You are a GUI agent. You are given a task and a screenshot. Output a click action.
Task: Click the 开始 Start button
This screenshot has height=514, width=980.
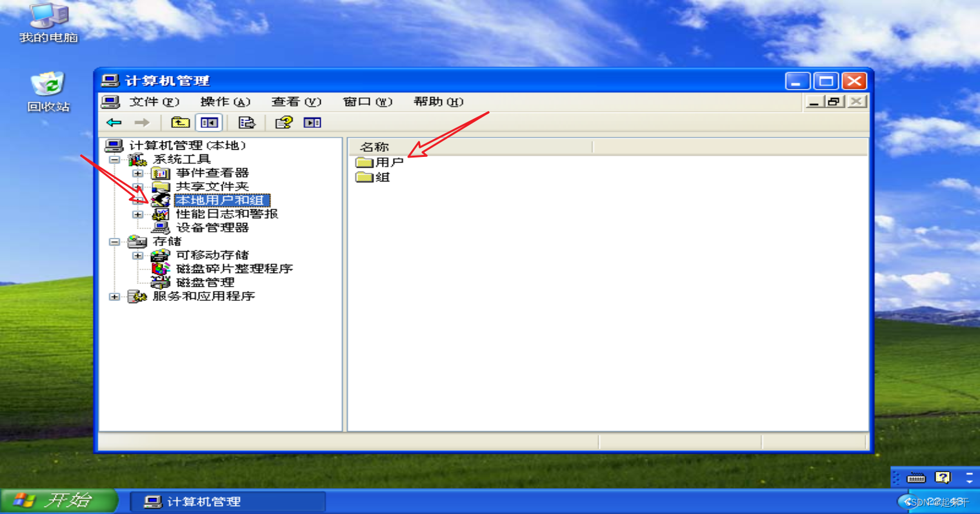(59, 501)
